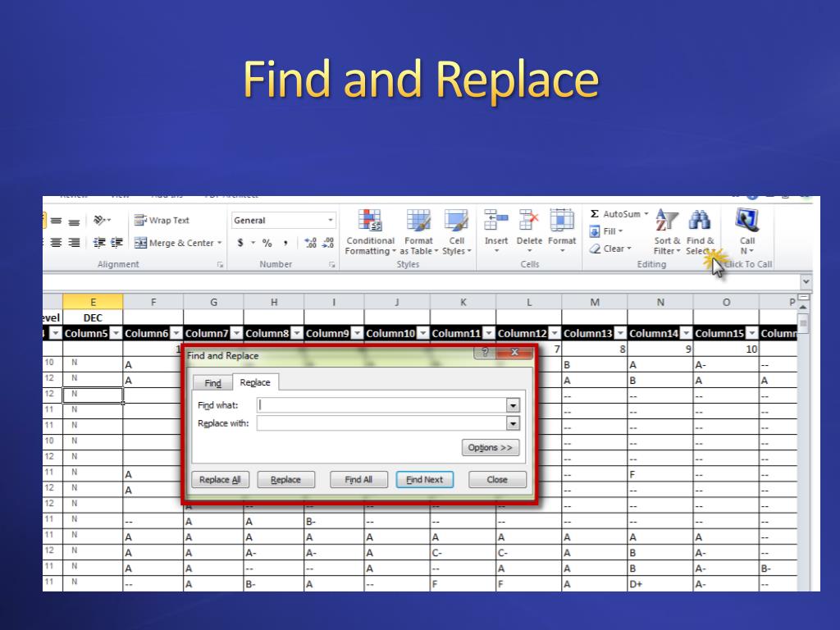The width and height of the screenshot is (840, 630).
Task: Open the Column5 filter dropdown
Action: click(x=116, y=333)
